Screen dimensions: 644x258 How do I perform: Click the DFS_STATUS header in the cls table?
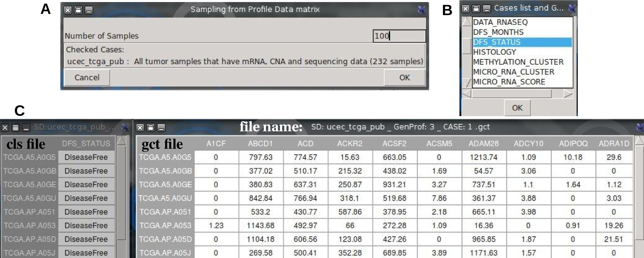click(86, 143)
